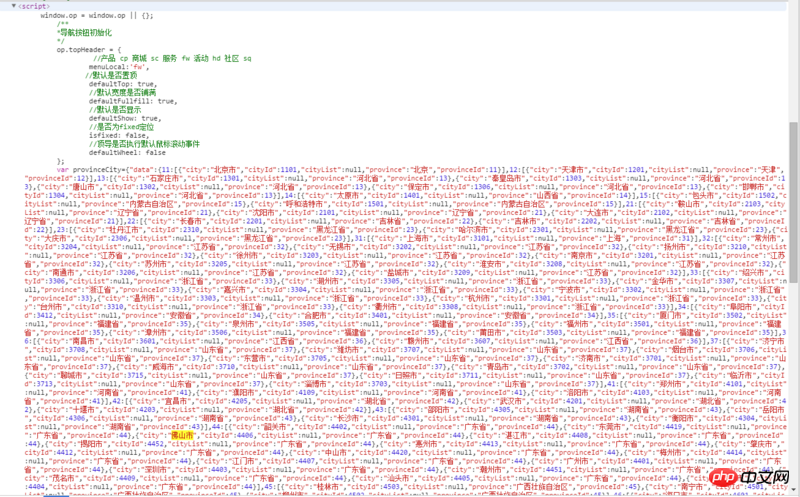Click the line 'window.op = window.op || {};'
Image resolution: width=800 pixels, height=497 pixels.
96,15
